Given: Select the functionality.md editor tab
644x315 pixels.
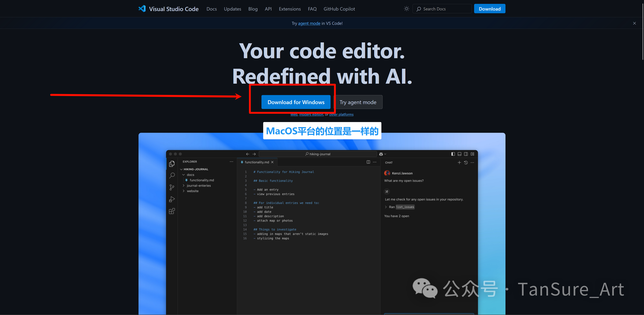Looking at the screenshot, I should pyautogui.click(x=257, y=162).
